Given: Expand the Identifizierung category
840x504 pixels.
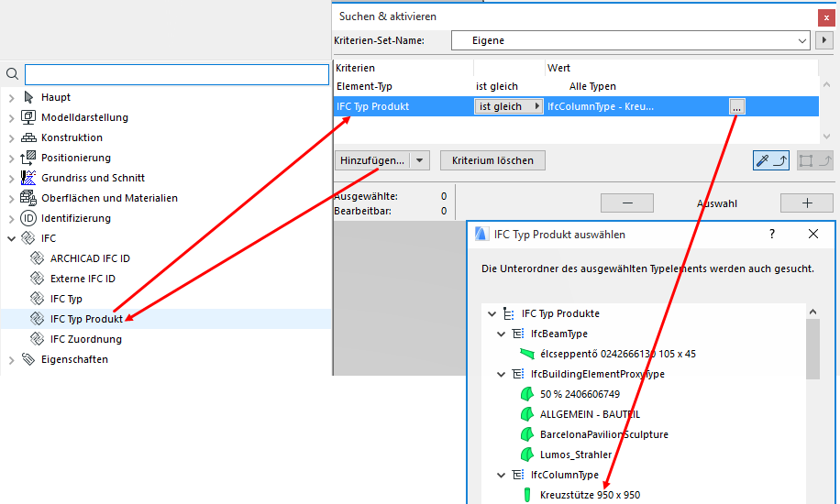Looking at the screenshot, I should (11, 218).
